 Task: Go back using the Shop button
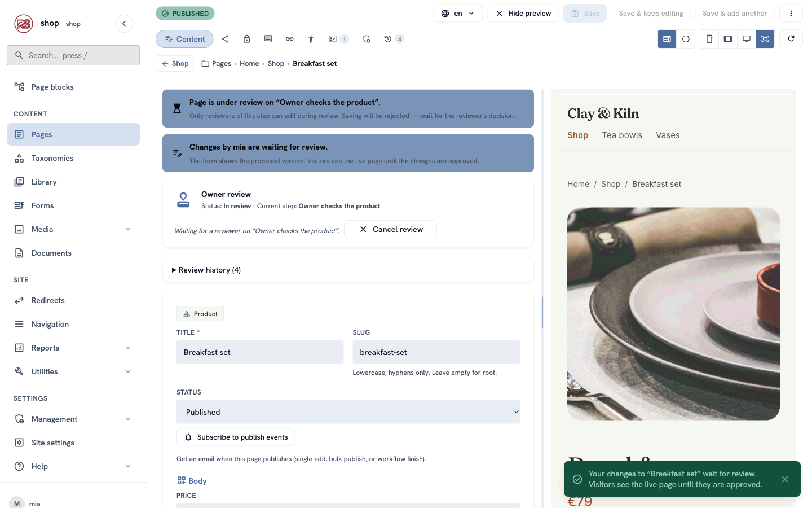[x=175, y=64]
